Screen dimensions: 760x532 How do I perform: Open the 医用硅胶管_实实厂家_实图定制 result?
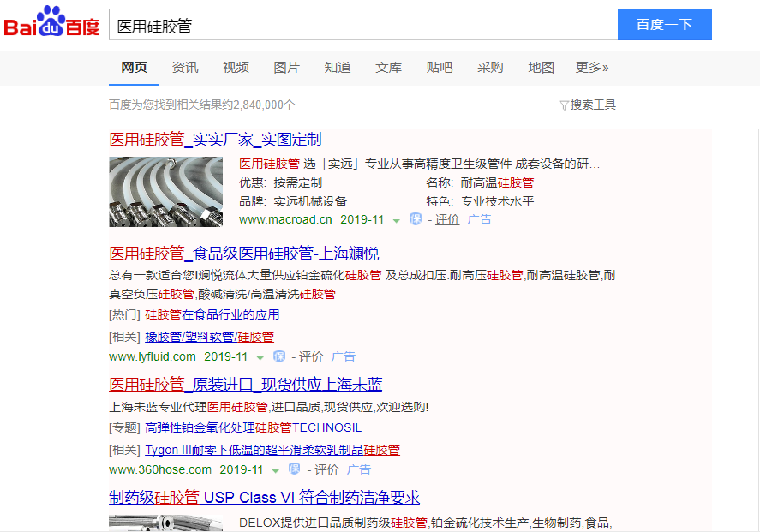215,140
